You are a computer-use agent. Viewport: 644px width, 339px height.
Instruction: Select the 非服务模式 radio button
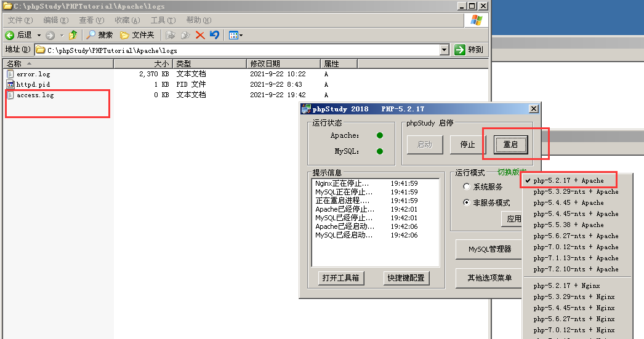point(467,202)
